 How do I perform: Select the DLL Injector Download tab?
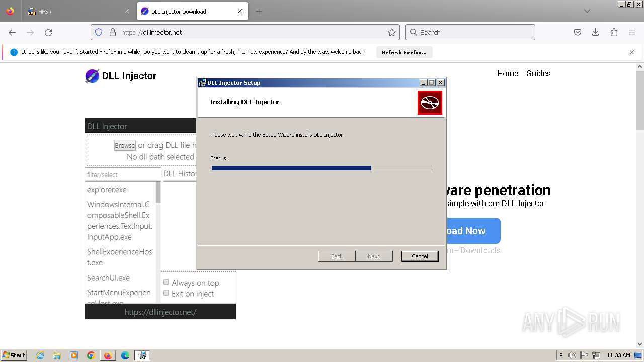click(192, 11)
